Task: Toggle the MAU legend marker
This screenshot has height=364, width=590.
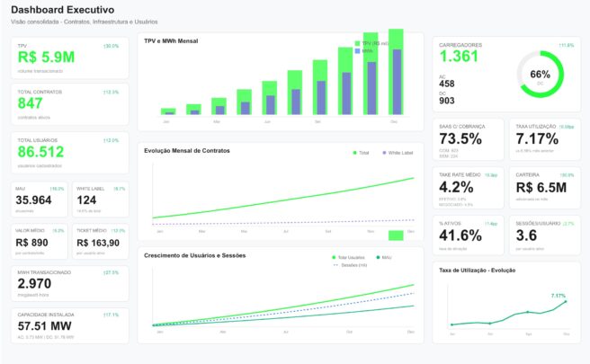Action: pyautogui.click(x=378, y=258)
